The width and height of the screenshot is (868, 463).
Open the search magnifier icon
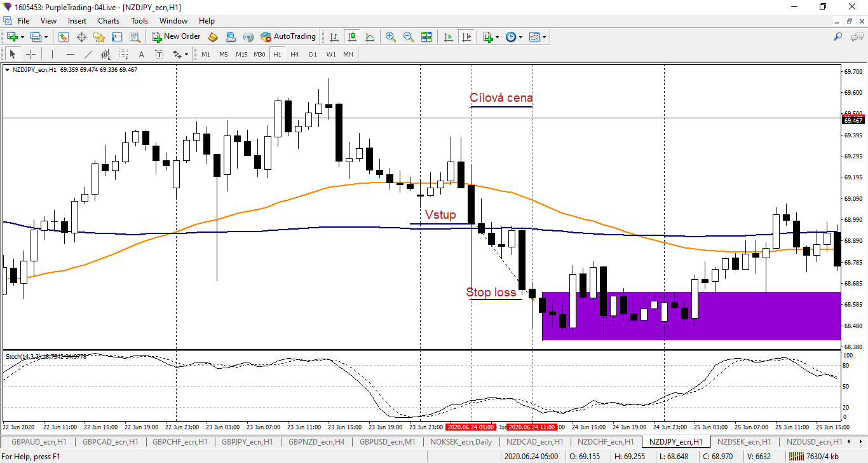pos(837,37)
